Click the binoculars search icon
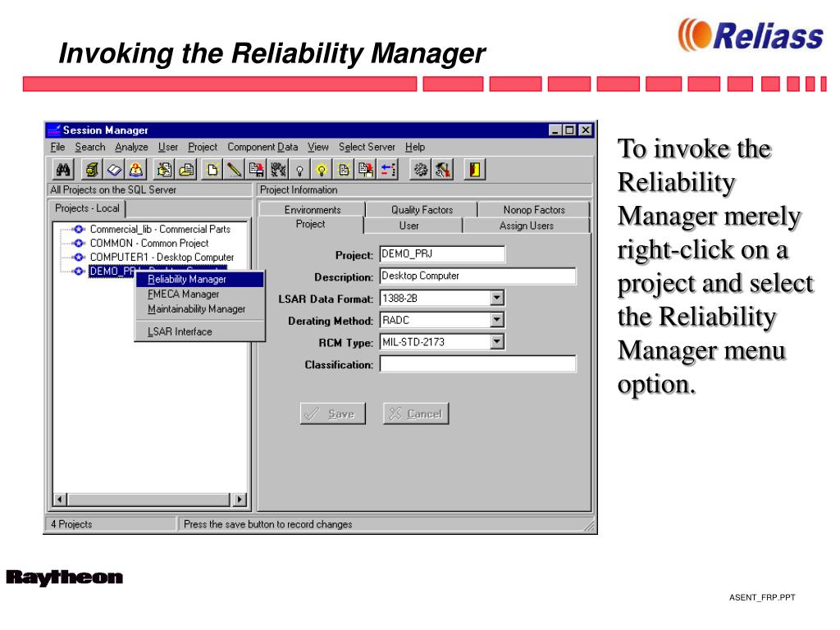The width and height of the screenshot is (840, 630). (63, 170)
